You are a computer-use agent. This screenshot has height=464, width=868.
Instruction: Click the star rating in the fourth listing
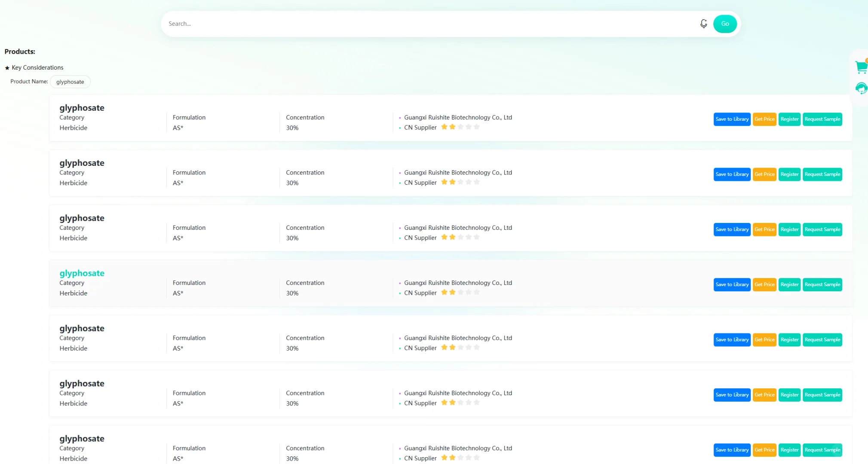(460, 293)
